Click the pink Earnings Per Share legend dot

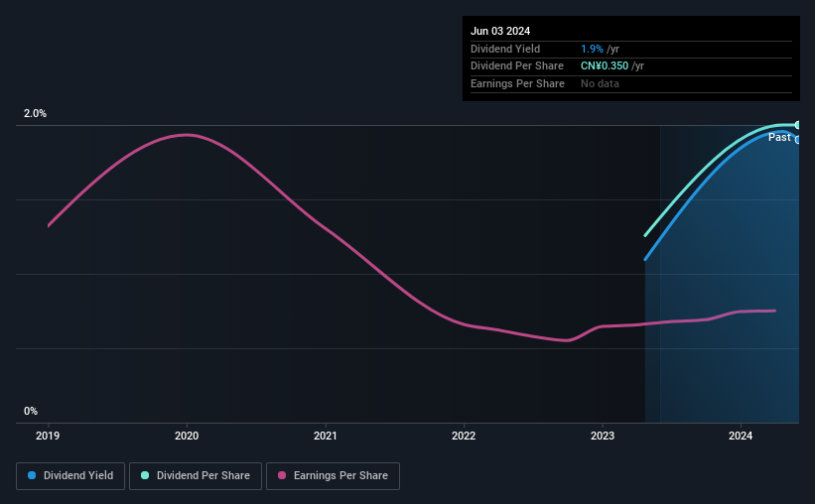click(x=282, y=475)
